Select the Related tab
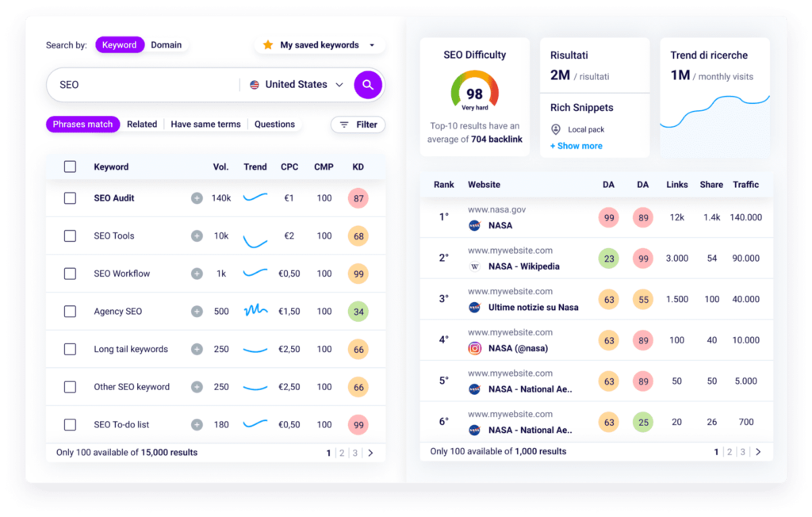The image size is (812, 517). 142,124
